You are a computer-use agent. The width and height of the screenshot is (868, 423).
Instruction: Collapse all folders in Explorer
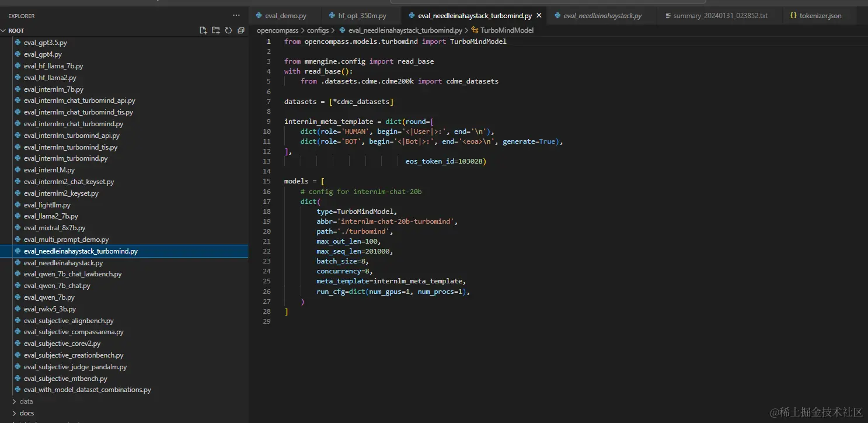tap(240, 30)
